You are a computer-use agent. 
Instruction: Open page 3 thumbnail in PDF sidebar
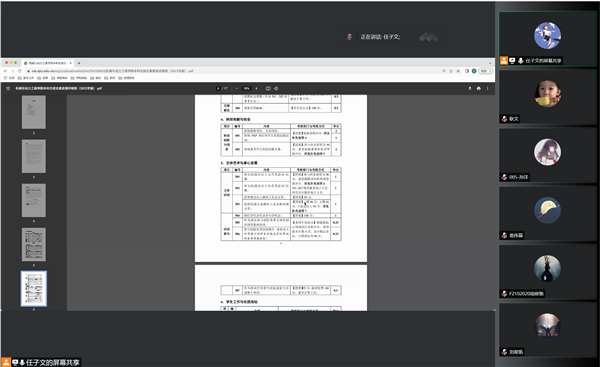tap(34, 156)
